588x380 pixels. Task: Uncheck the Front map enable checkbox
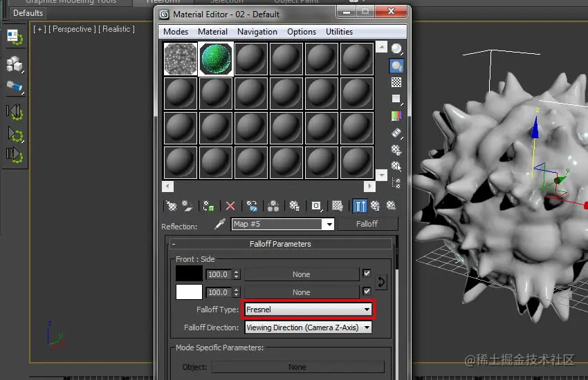(367, 274)
